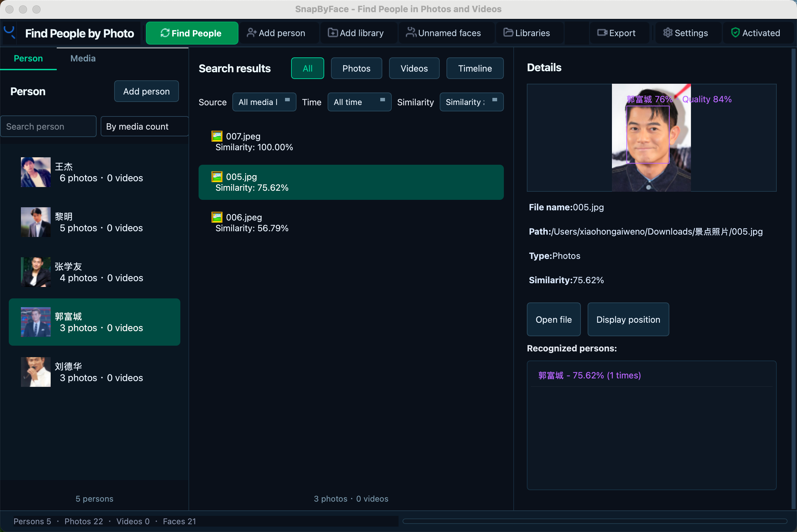This screenshot has height=532, width=797.
Task: Click the Faces 21 status bar entry
Action: 180,522
